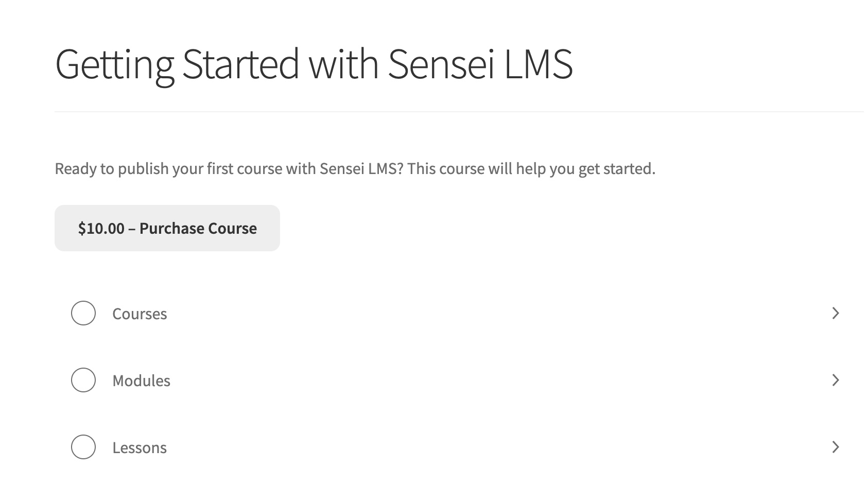Toggle the completion status for Courses
This screenshot has width=868, height=484.
point(83,313)
